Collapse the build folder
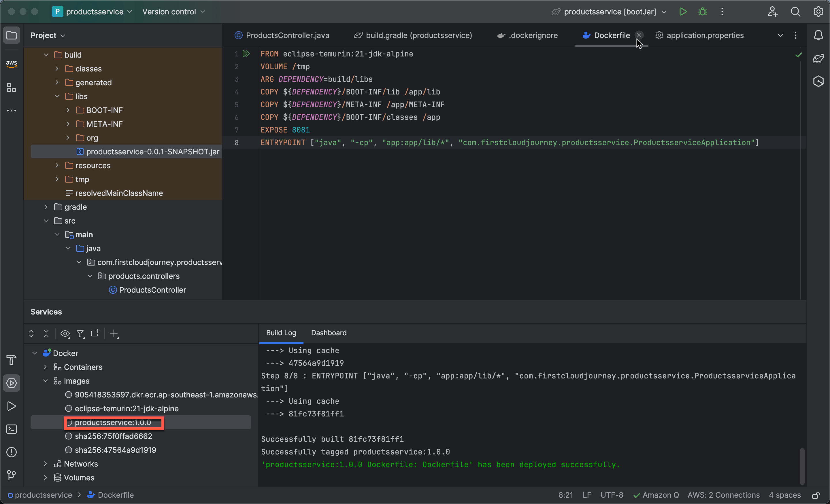This screenshot has width=830, height=504. coord(46,54)
